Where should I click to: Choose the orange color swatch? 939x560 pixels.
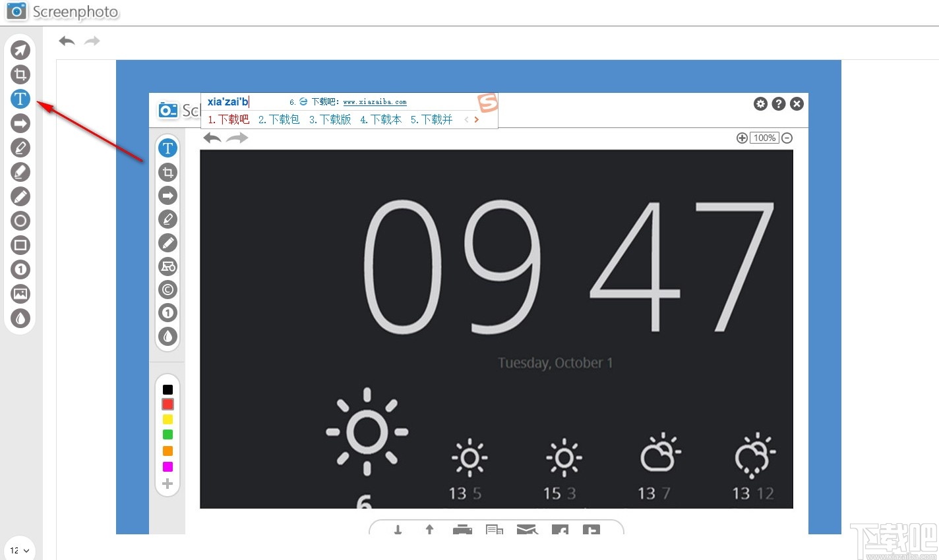point(167,451)
